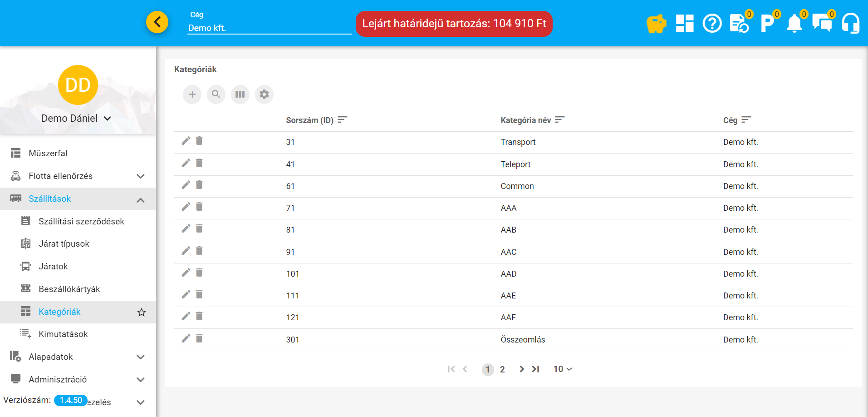
Task: Sort by Sorszám (ID) column
Action: tap(342, 120)
